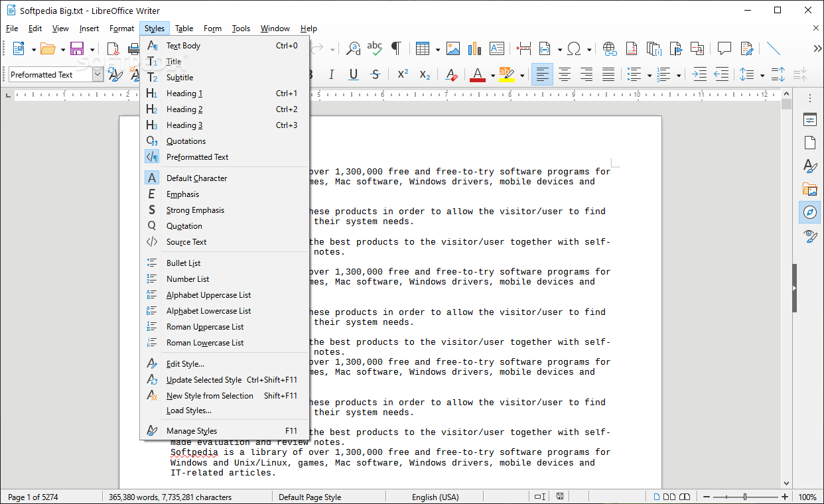Expand the highlighting color dropdown arrow

[522, 75]
